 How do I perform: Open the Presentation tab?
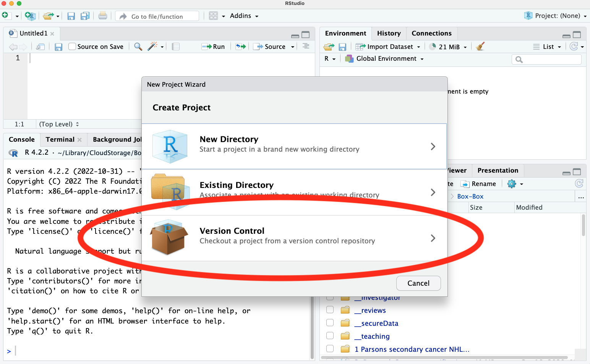tap(498, 170)
